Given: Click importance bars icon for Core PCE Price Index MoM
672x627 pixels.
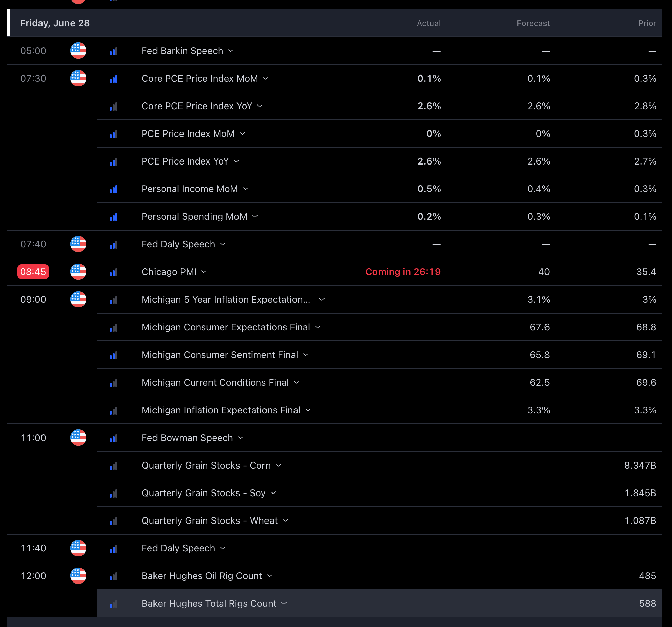Looking at the screenshot, I should [x=114, y=79].
